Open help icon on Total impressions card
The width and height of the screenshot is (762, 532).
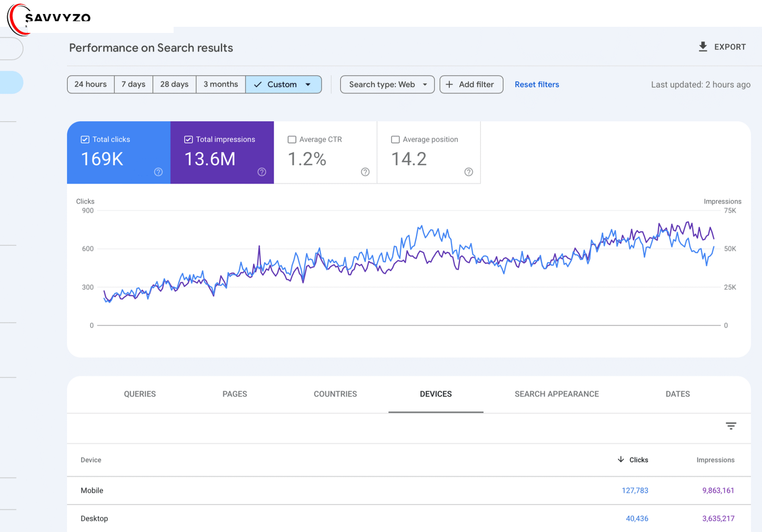pos(262,172)
